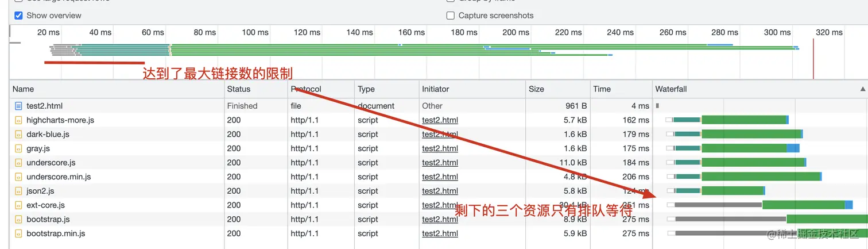Open the gray.js request name
Image resolution: width=868 pixels, height=249 pixels.
38,148
